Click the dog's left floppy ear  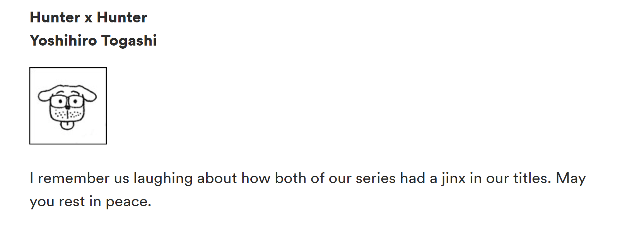click(x=44, y=95)
